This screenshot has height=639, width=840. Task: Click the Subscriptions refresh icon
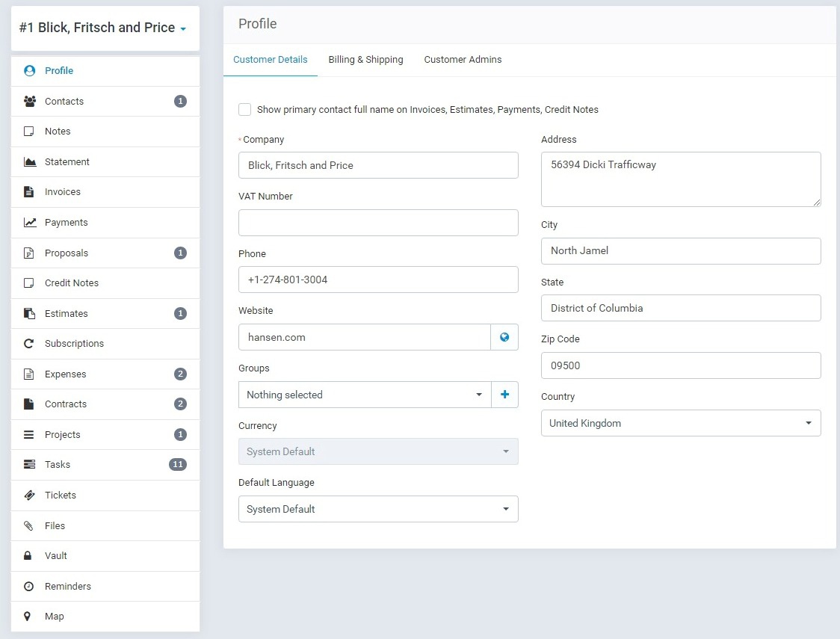coord(29,344)
